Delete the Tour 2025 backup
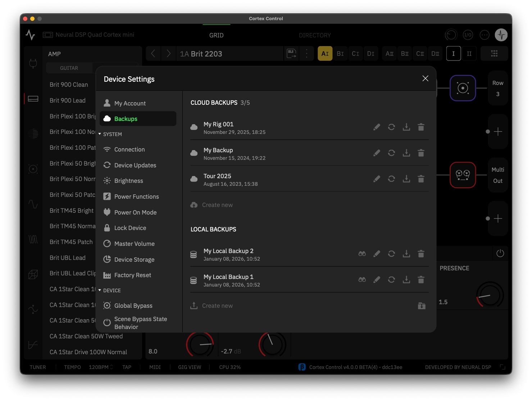This screenshot has height=401, width=532. 421,179
